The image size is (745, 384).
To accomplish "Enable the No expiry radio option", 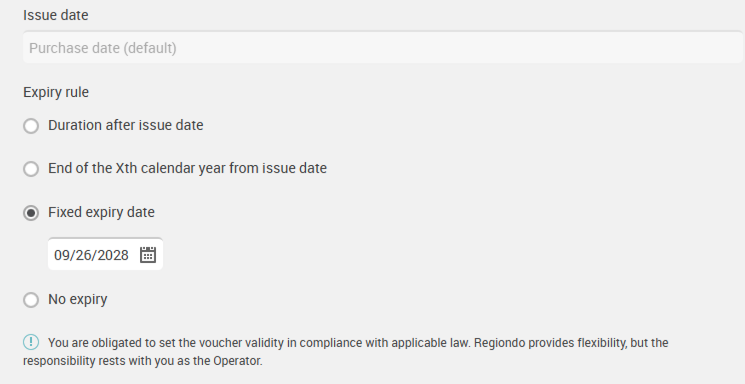I will 31,300.
